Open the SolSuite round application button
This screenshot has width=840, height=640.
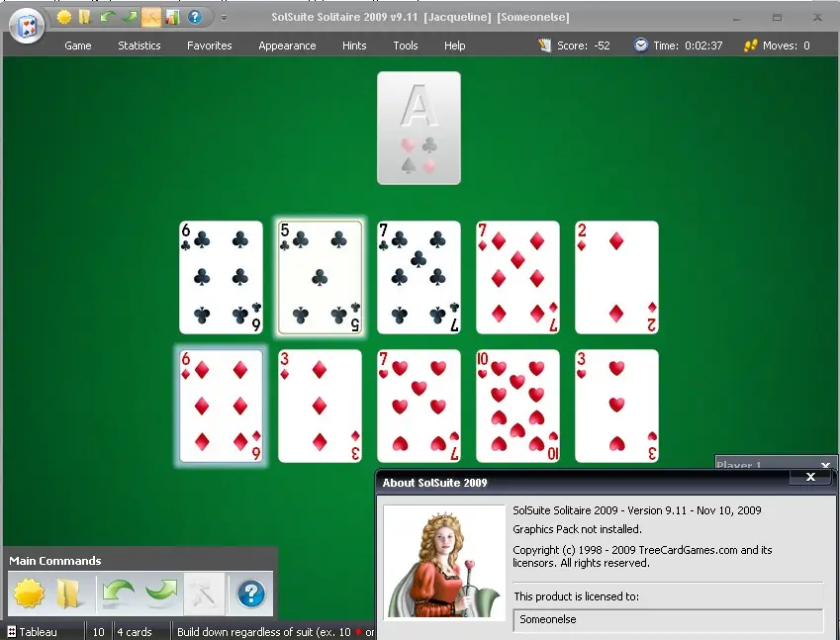[x=27, y=26]
